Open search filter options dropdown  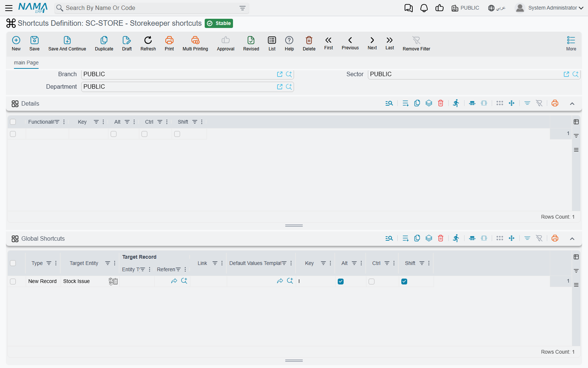tap(243, 8)
